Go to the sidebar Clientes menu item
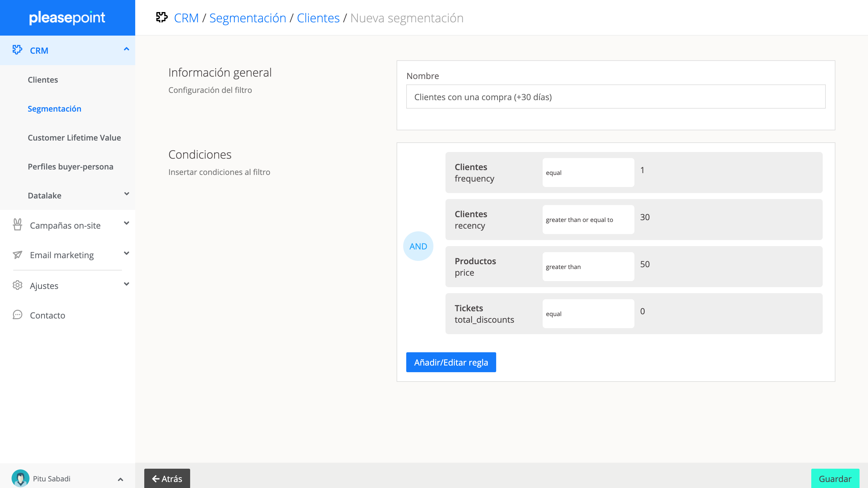868x488 pixels. click(x=43, y=80)
